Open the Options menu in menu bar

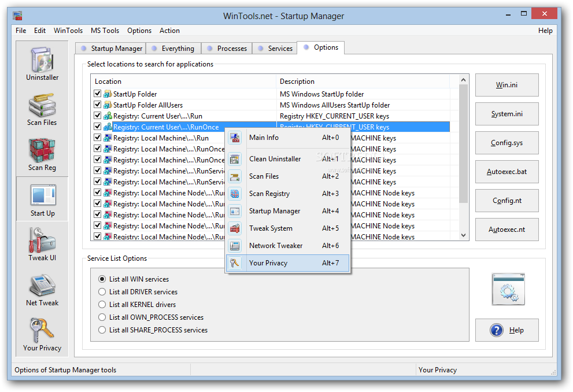139,31
